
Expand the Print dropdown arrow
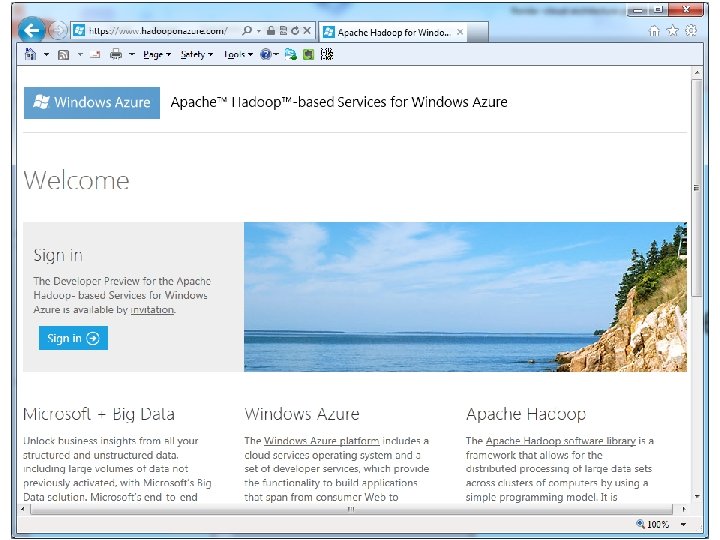(x=132, y=55)
